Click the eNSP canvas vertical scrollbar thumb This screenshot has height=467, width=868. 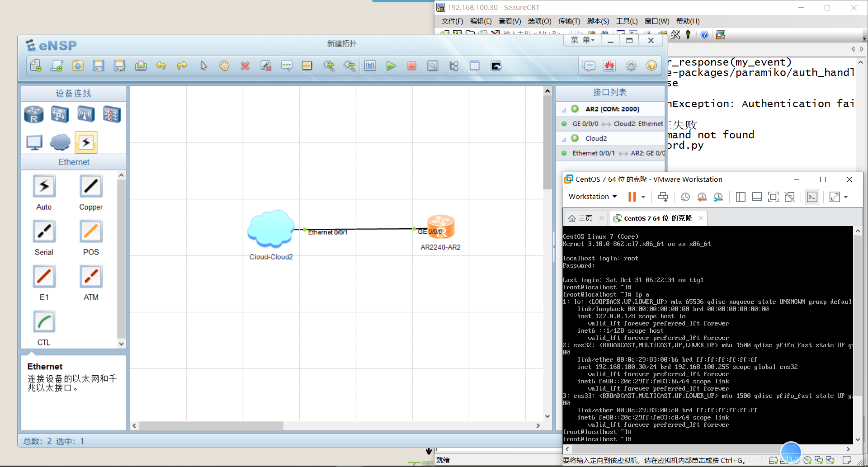coord(547,143)
